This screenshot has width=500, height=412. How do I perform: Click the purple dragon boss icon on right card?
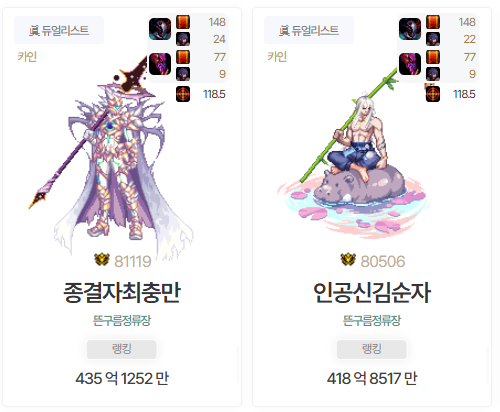[410, 64]
